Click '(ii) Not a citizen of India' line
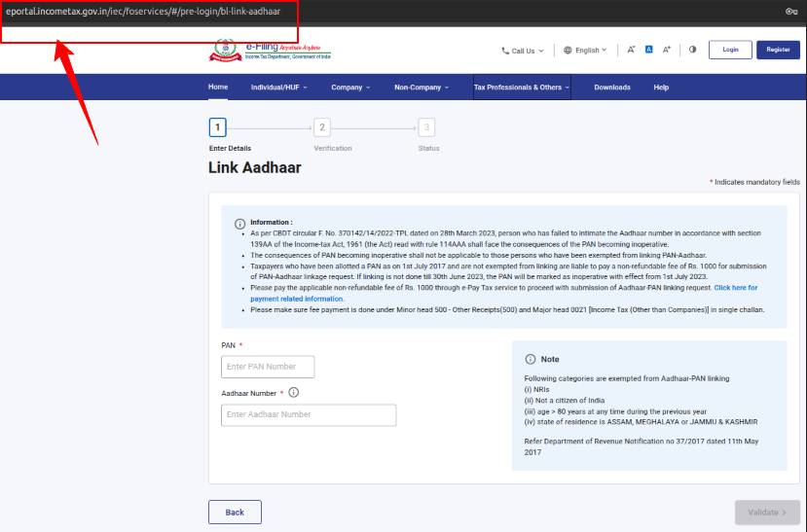807x532 pixels. pyautogui.click(x=565, y=401)
